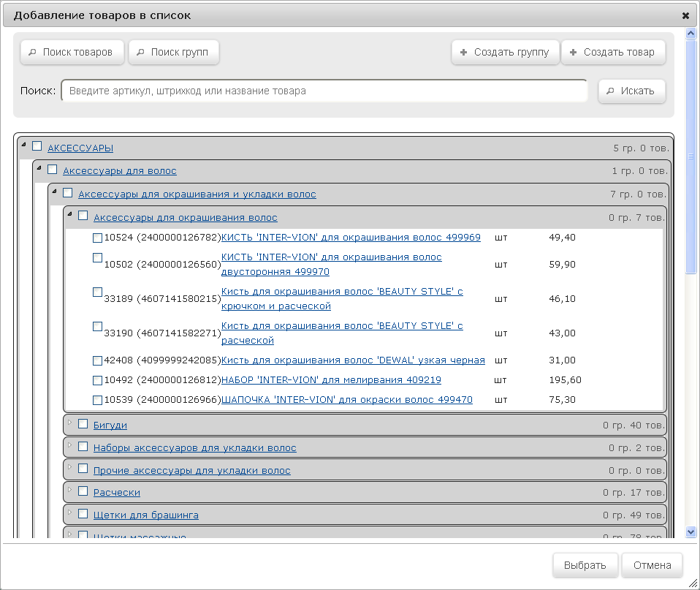Viewport: 700px width, 590px height.
Task: Collapse the АКСЕССУАРЫ group
Action: click(23, 145)
